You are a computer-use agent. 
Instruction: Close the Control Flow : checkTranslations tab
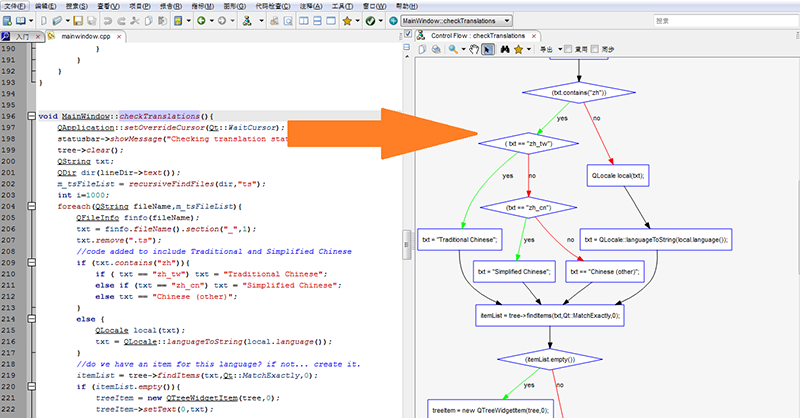tap(534, 35)
